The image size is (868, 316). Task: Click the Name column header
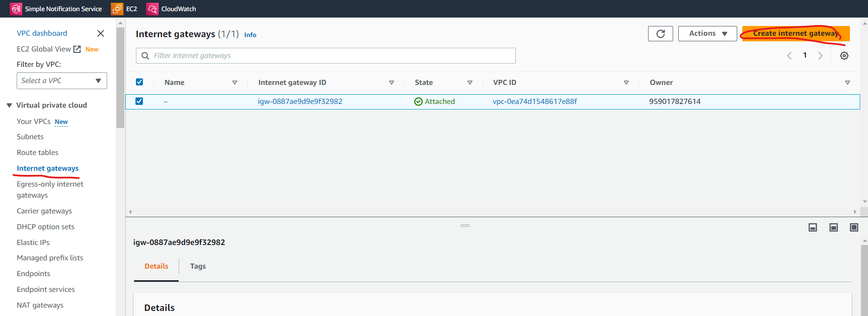click(174, 83)
